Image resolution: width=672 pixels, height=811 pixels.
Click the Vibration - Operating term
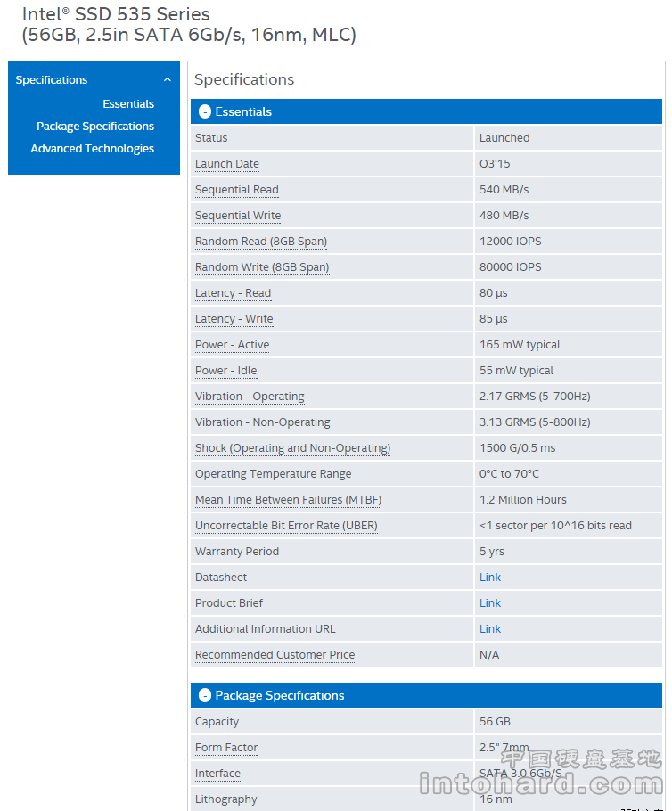(x=250, y=397)
